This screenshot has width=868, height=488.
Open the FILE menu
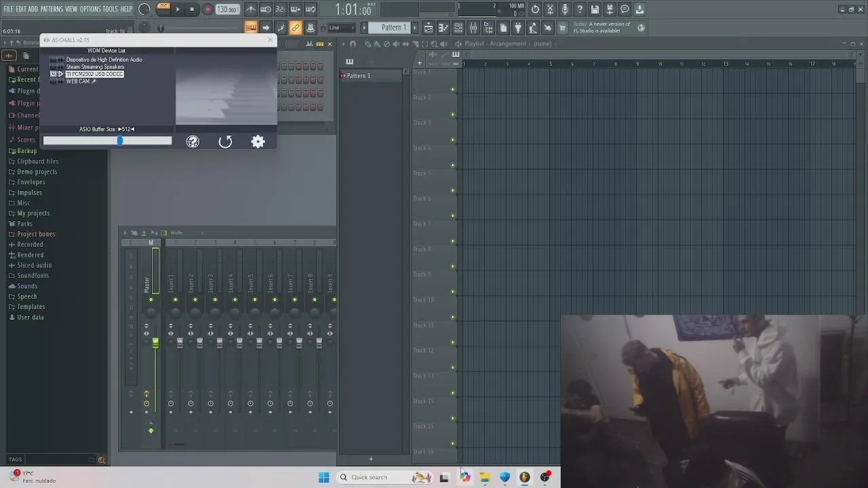(x=9, y=9)
